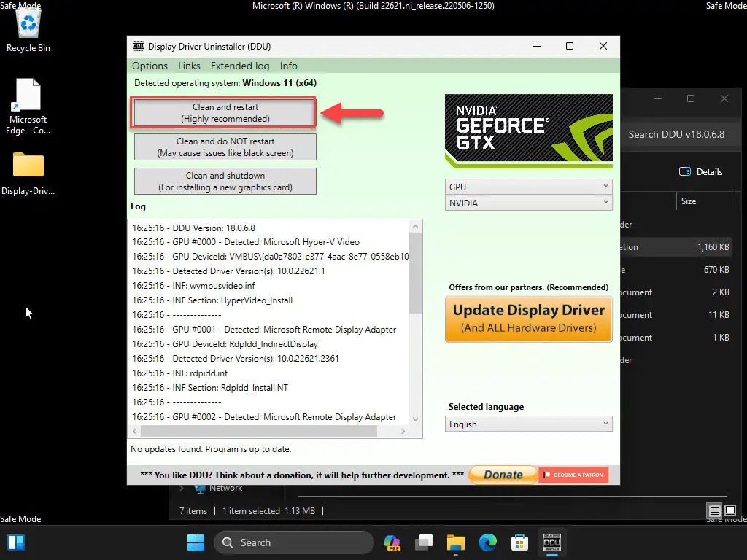This screenshot has height=560, width=747.
Task: Expand the NVIDIA vendor dropdown
Action: point(528,203)
